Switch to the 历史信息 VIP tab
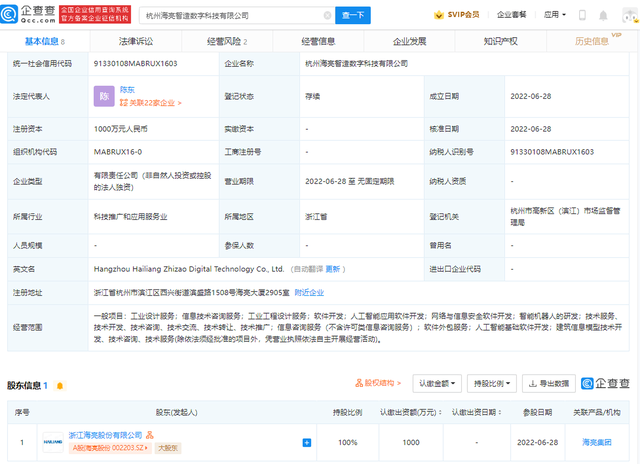Screen dimensions: 640x464 point(593,41)
